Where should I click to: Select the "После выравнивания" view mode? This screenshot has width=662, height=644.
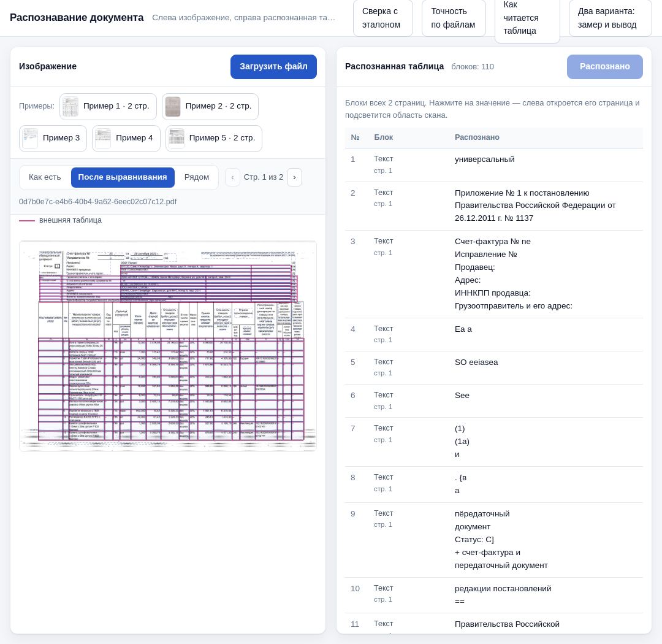(123, 177)
